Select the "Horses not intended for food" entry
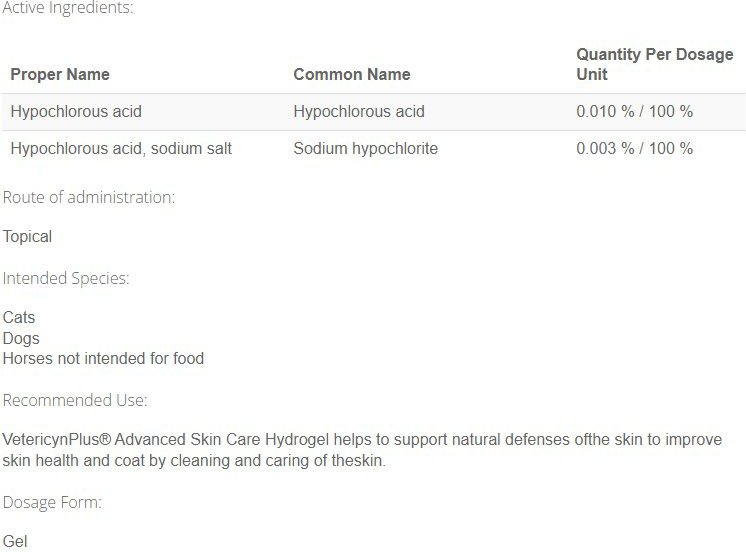The height and width of the screenshot is (552, 746). 103,358
